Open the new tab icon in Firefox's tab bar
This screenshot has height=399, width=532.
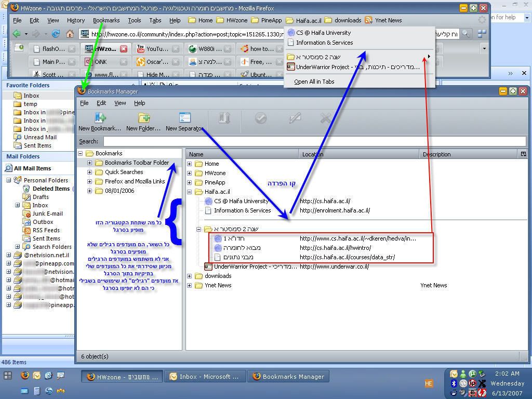coord(19,48)
